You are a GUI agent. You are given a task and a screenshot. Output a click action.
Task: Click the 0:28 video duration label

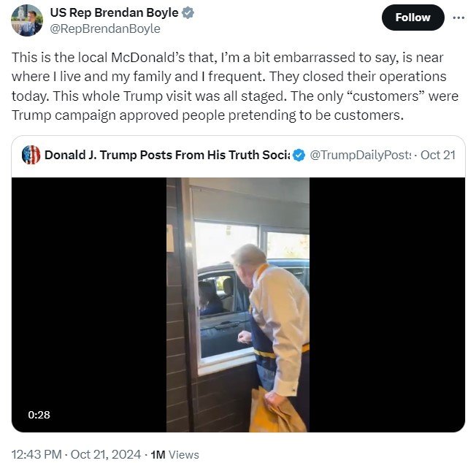click(39, 415)
